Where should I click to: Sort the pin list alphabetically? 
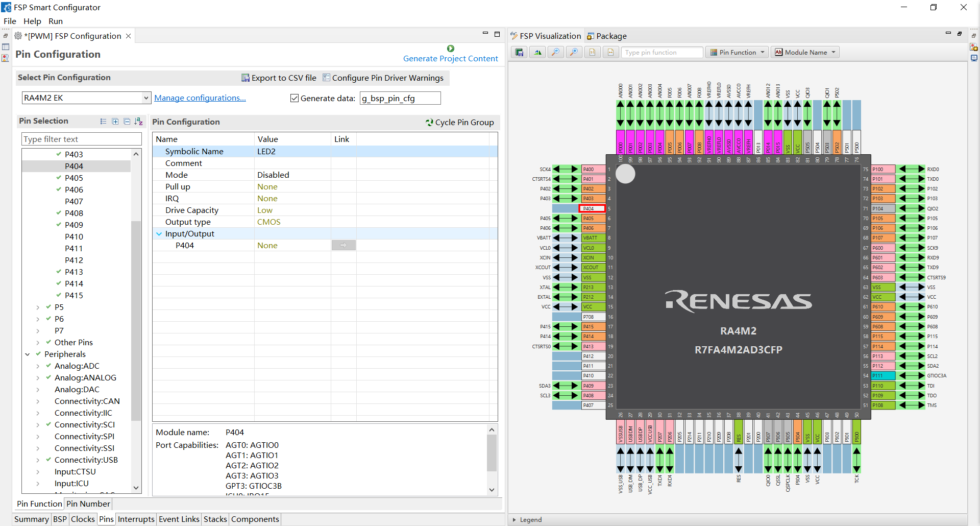[138, 122]
